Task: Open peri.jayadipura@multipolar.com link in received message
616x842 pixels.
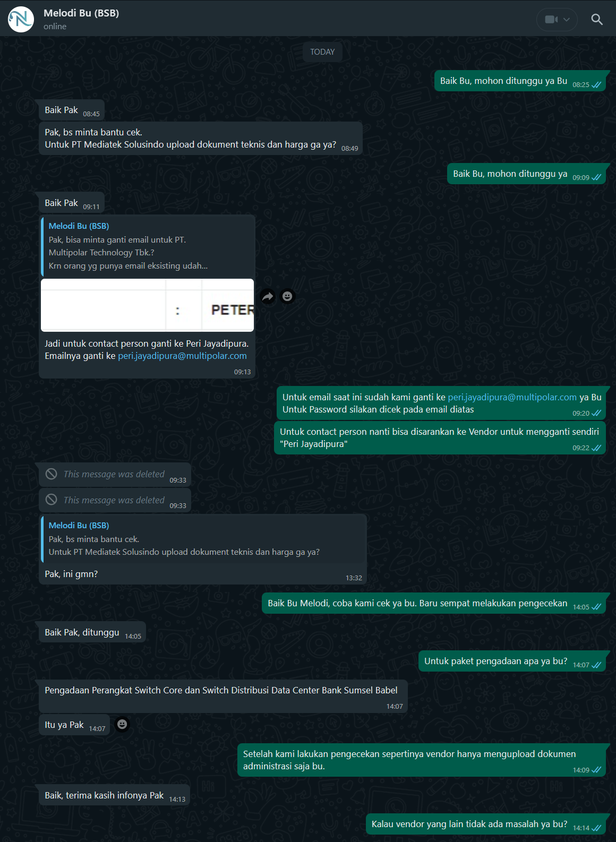Action: click(182, 356)
